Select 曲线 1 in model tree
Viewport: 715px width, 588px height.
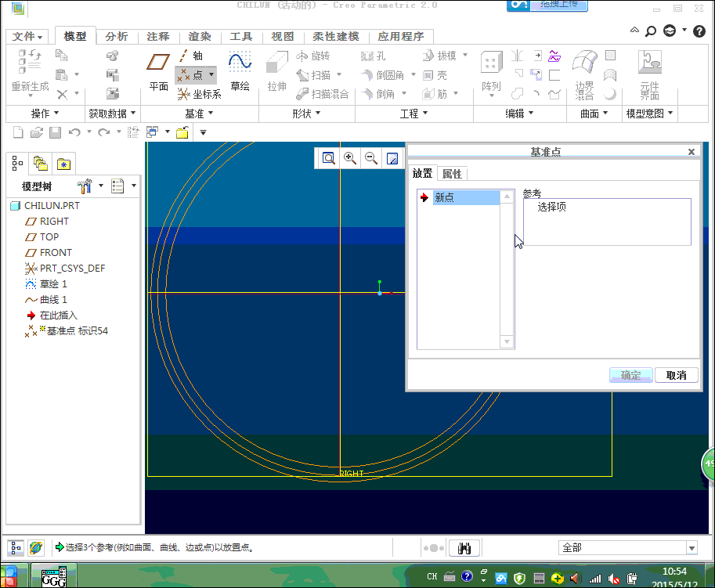click(x=46, y=299)
